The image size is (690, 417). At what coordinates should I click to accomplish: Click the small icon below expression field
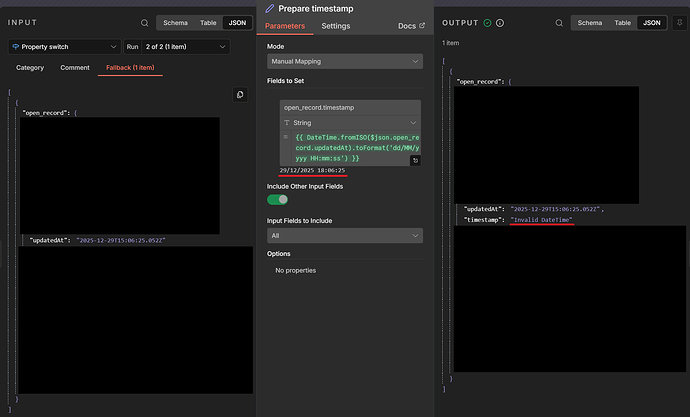(x=415, y=160)
